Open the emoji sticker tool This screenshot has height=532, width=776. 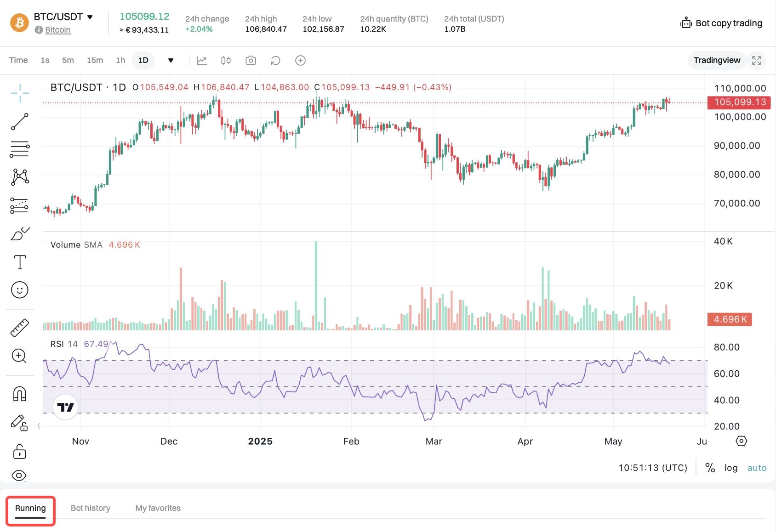[x=20, y=290]
